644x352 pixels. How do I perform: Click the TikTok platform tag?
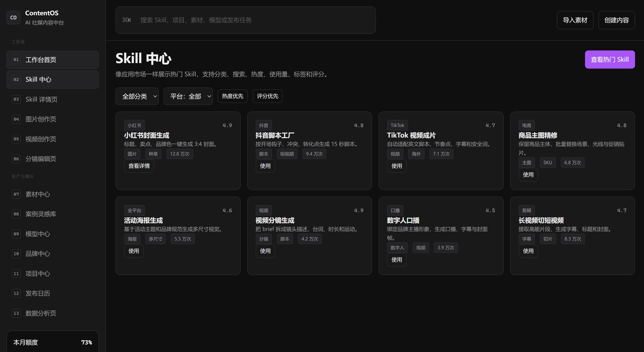(x=397, y=126)
